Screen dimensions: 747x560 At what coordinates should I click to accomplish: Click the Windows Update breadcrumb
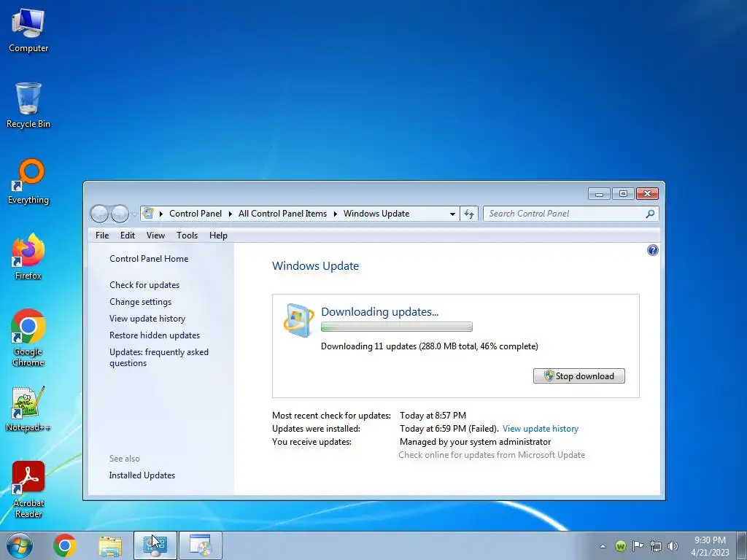[376, 214]
